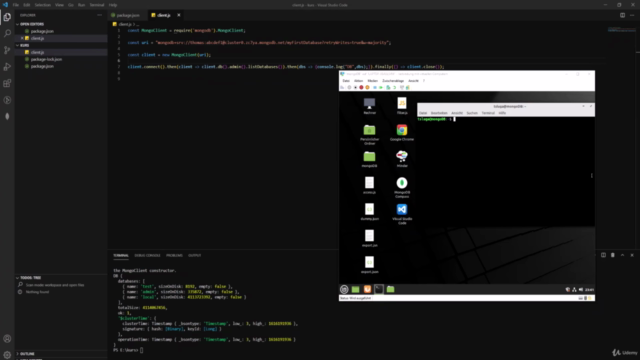640x360 pixels.
Task: Open the Help menu in VS Code
Action: [x=113, y=5]
